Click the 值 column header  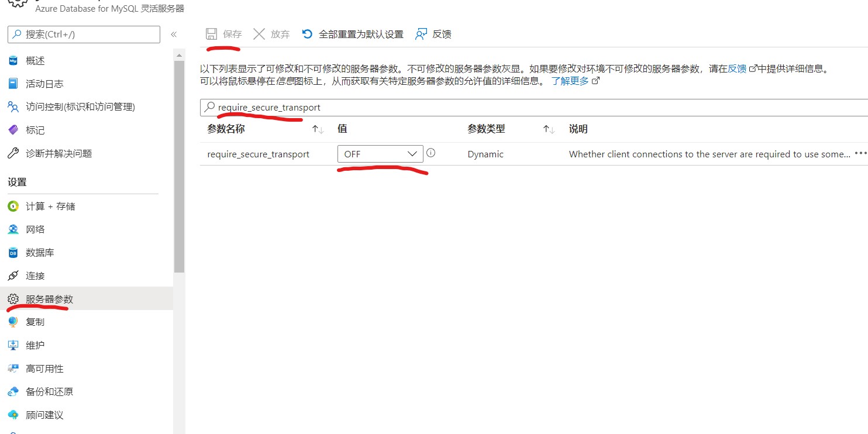pos(342,129)
